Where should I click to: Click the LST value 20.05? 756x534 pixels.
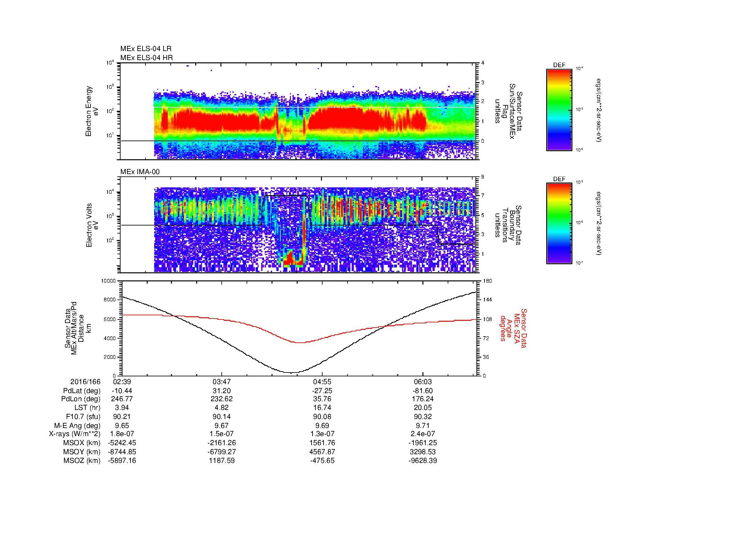click(422, 408)
